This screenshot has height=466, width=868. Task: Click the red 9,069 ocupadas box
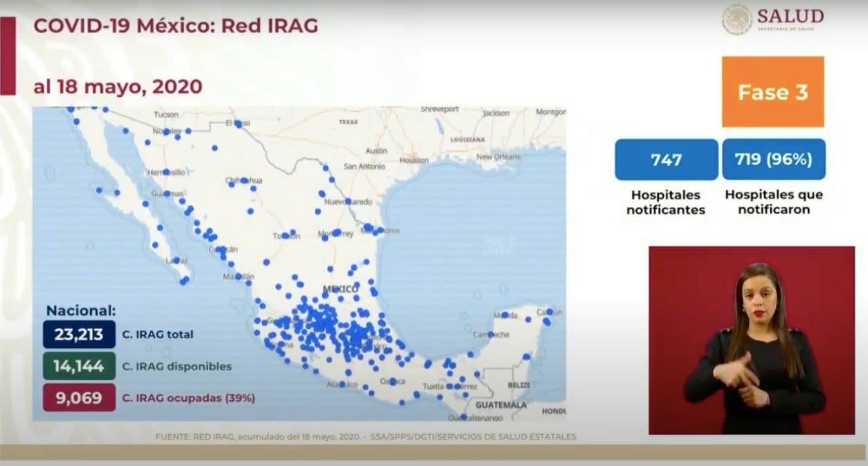79,397
